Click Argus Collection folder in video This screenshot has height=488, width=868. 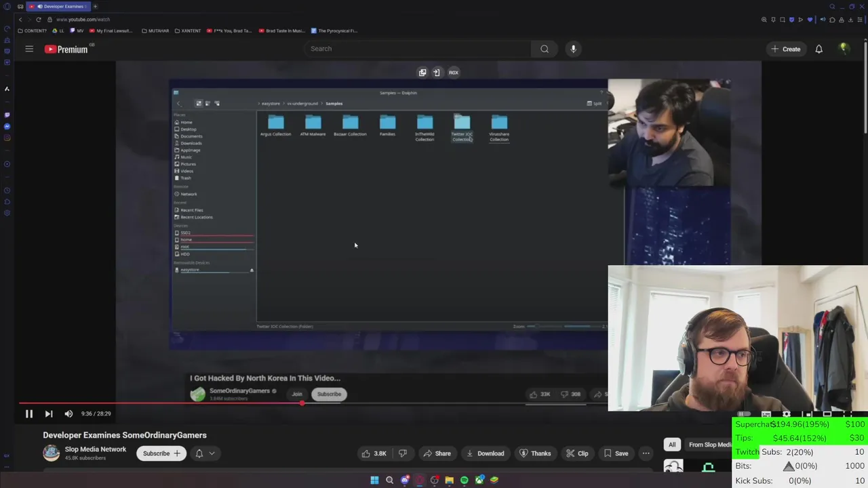275,126
